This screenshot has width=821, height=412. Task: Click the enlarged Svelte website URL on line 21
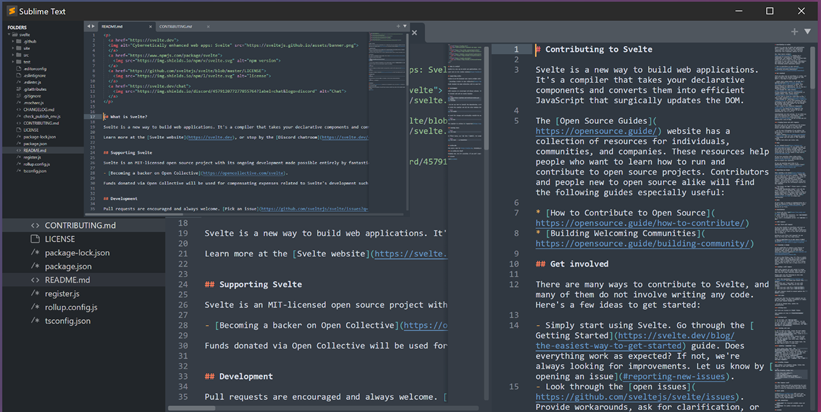(x=411, y=254)
